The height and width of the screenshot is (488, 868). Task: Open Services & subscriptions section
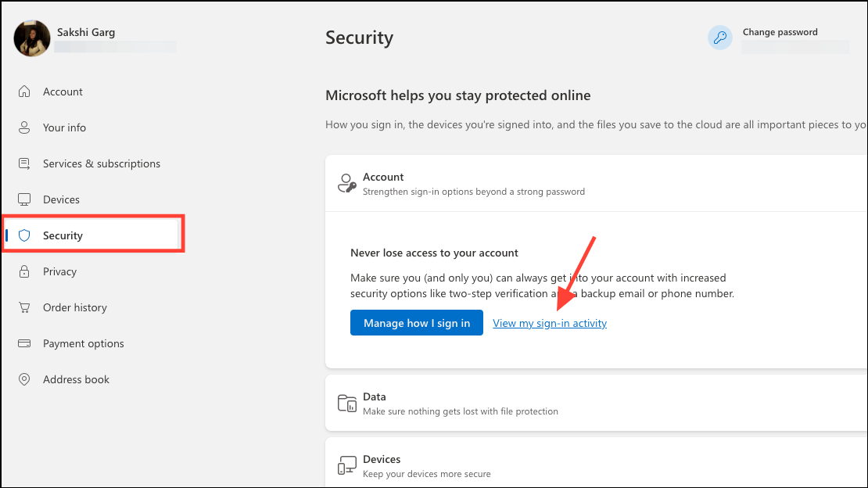102,163
